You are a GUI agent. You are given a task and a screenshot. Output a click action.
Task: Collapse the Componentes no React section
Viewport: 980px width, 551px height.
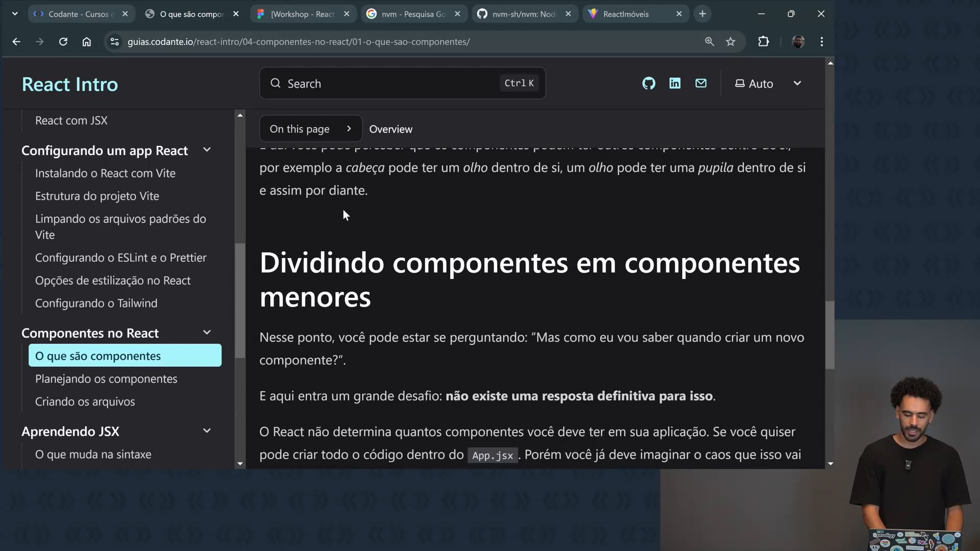pos(207,333)
